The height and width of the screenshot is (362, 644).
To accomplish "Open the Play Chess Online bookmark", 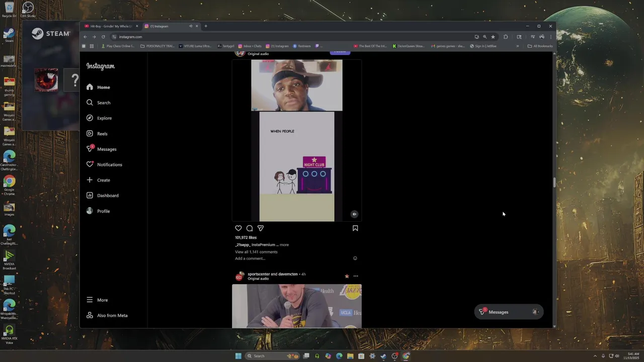I will pos(118,46).
